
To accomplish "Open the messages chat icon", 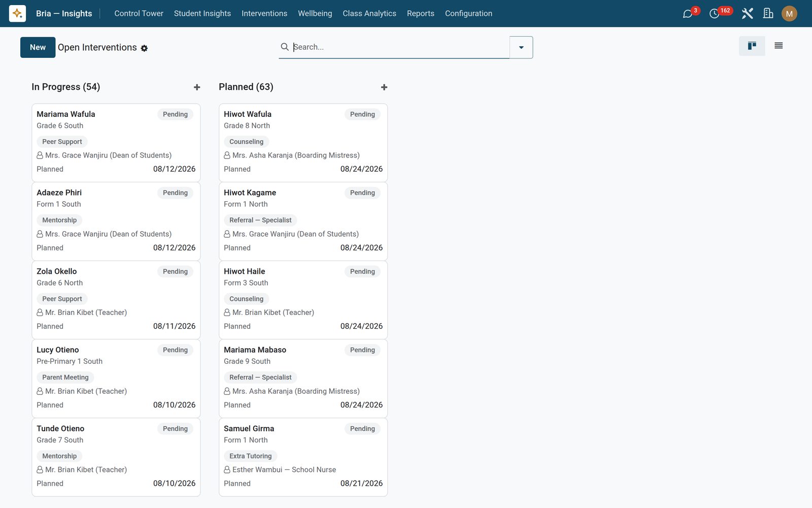I will [688, 14].
